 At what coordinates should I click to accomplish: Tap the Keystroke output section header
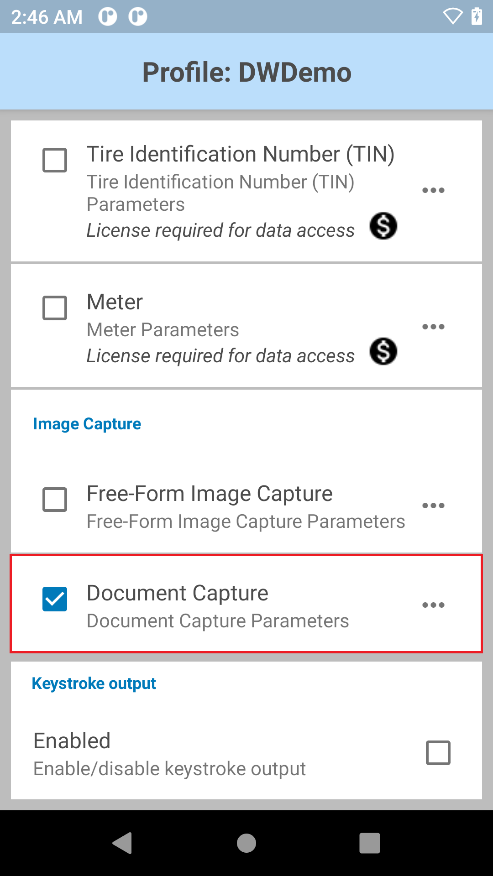[x=94, y=683]
